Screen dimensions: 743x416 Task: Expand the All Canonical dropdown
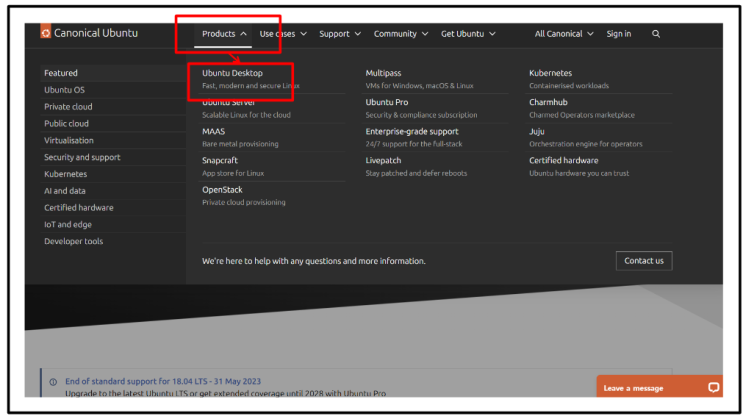565,34
